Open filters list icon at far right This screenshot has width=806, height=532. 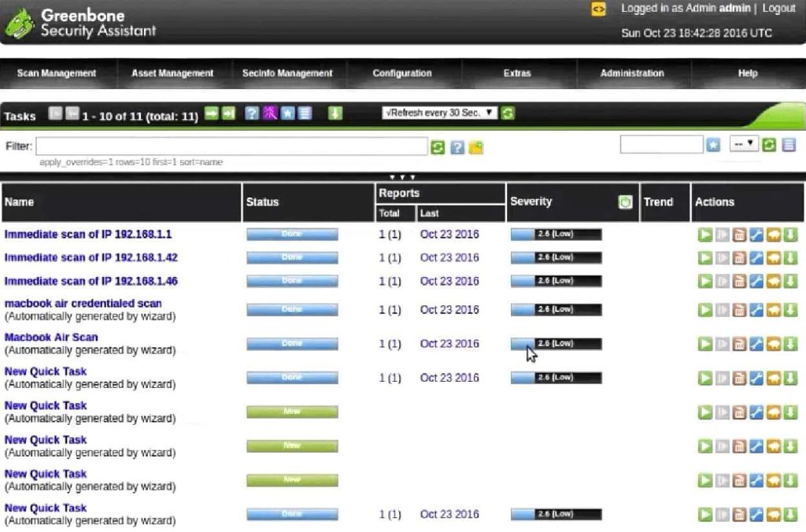coord(789,145)
